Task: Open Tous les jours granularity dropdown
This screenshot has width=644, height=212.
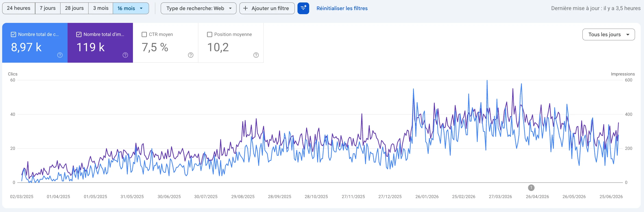Action: tap(609, 34)
